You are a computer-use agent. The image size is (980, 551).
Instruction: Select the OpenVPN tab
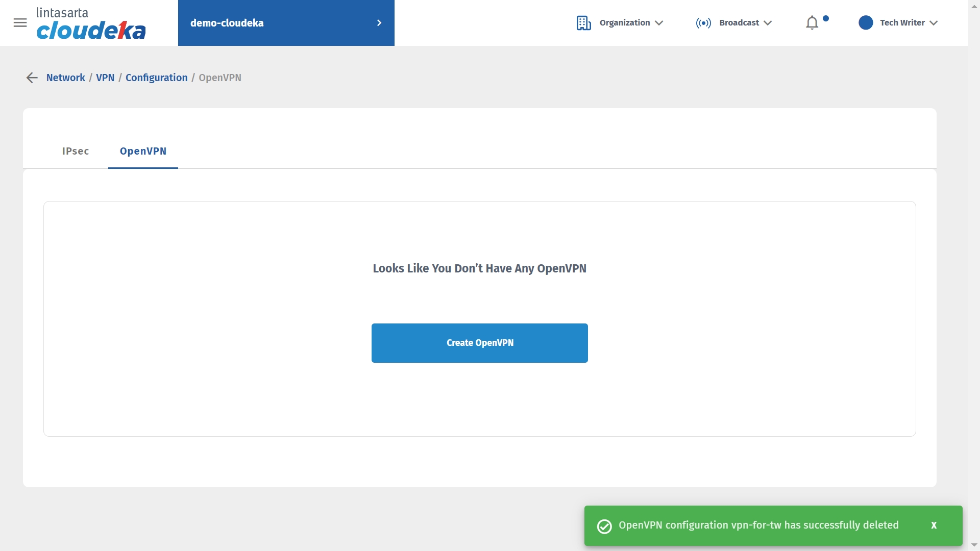(143, 152)
